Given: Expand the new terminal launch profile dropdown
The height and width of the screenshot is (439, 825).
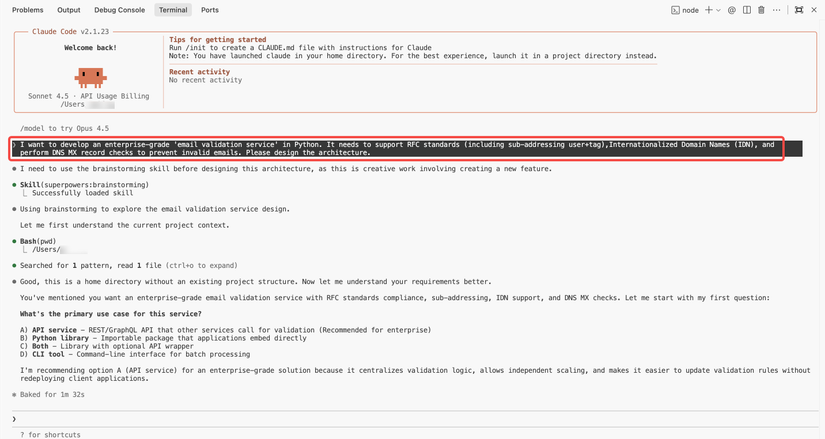Looking at the screenshot, I should point(718,10).
